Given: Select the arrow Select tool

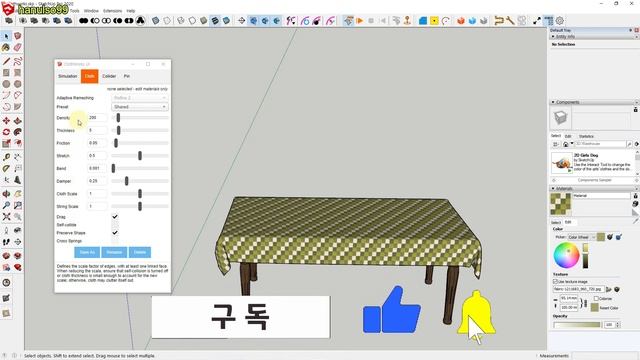Looking at the screenshot, I should pyautogui.click(x=6, y=36).
